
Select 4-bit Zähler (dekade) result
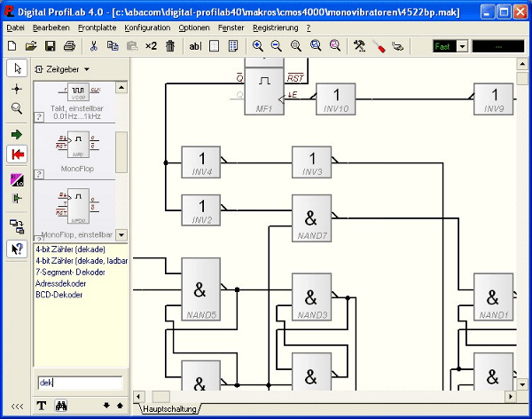click(71, 249)
